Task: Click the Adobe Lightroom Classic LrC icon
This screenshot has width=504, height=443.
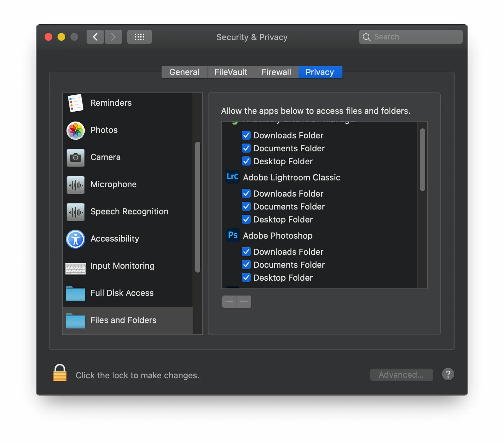Action: pyautogui.click(x=233, y=177)
